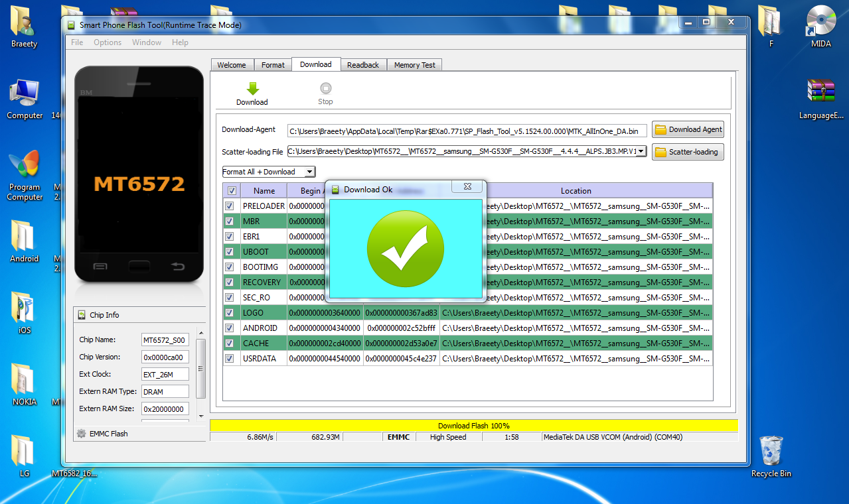Click the Smart Phone Flash Tool title bar icon

tap(71, 25)
